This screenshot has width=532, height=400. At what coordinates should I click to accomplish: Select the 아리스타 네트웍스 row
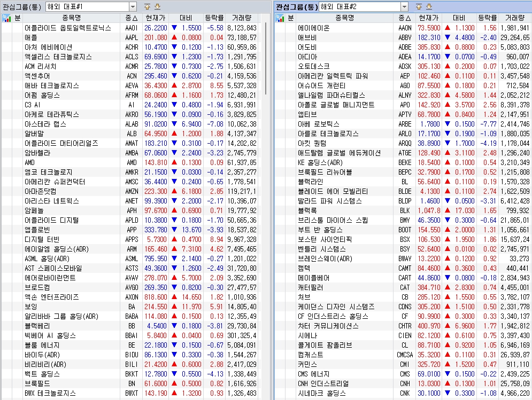(129, 201)
